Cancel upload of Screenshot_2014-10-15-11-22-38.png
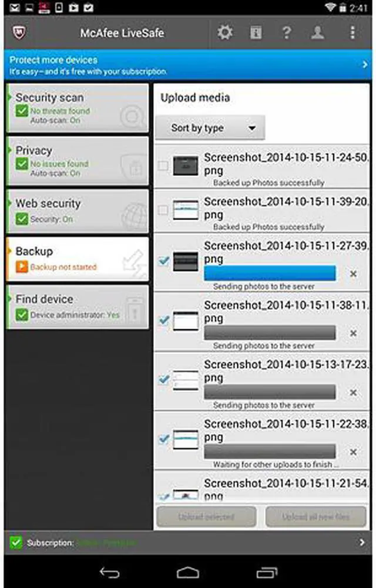This screenshot has height=588, width=376. [353, 452]
